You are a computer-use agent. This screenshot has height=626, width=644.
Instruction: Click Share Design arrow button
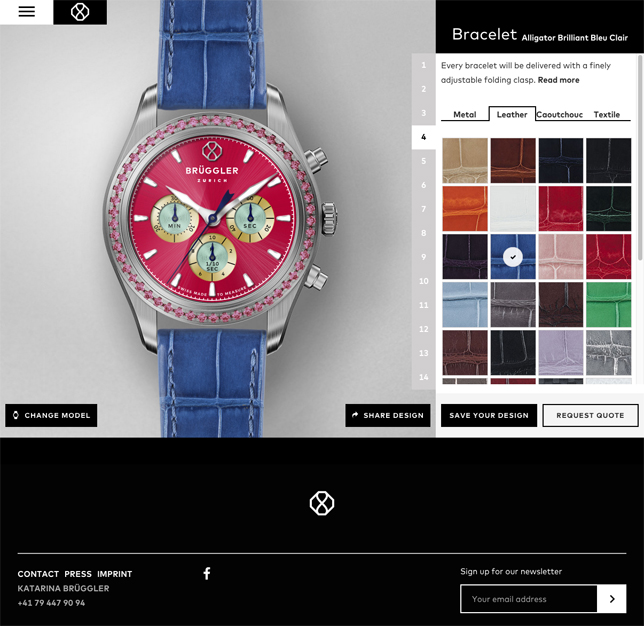[x=388, y=415]
